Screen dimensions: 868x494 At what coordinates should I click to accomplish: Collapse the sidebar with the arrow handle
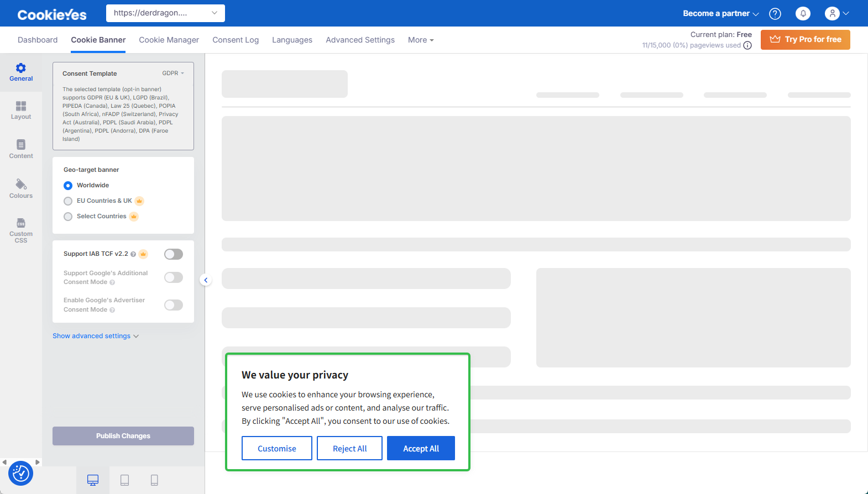[x=206, y=280]
